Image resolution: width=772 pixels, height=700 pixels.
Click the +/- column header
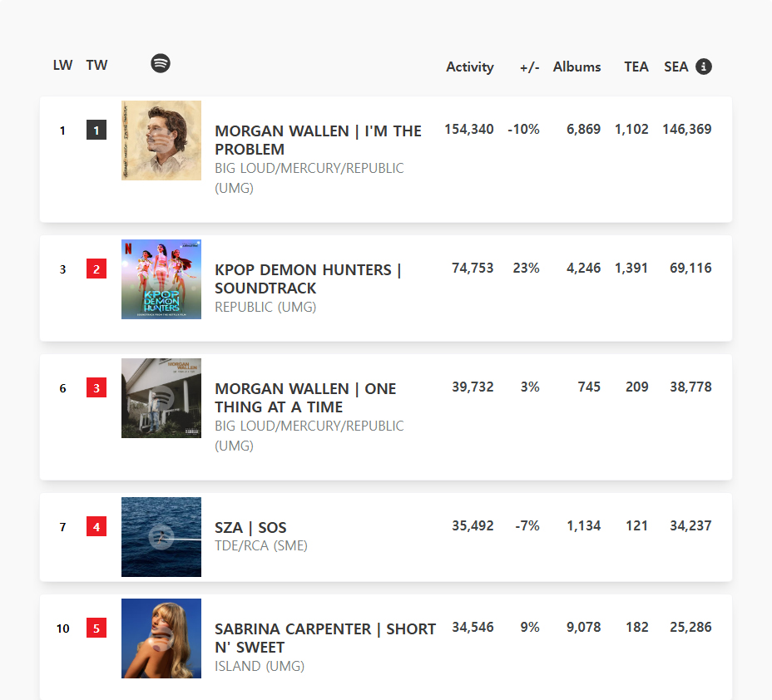click(x=529, y=67)
